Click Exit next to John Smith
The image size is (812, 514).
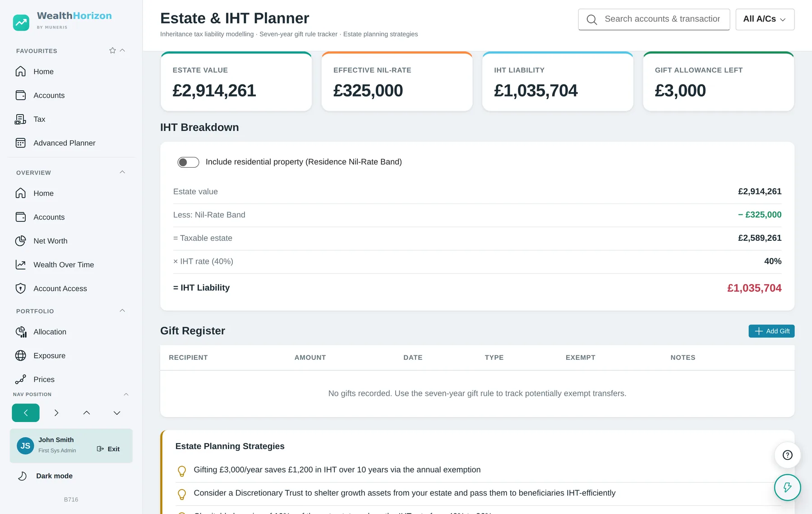108,449
